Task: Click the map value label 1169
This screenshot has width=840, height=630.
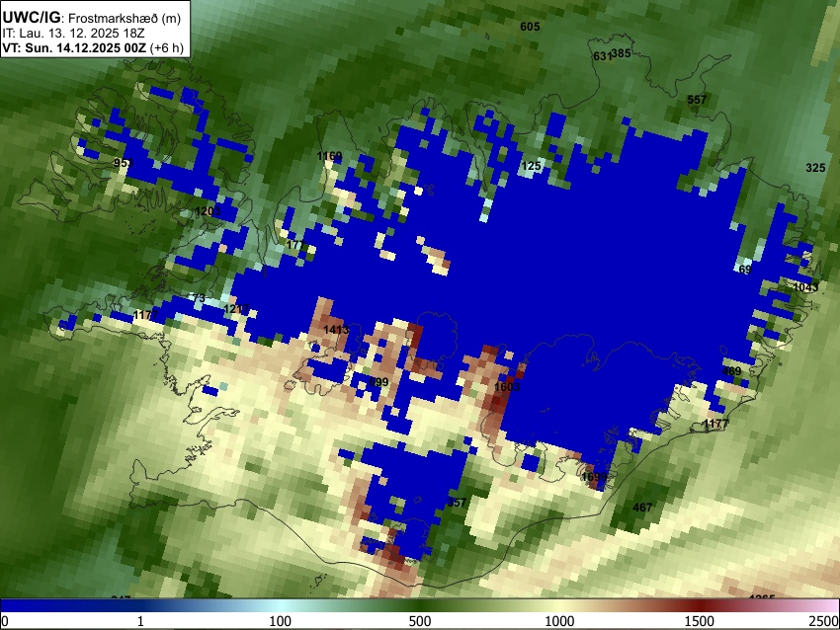Action: point(329,156)
